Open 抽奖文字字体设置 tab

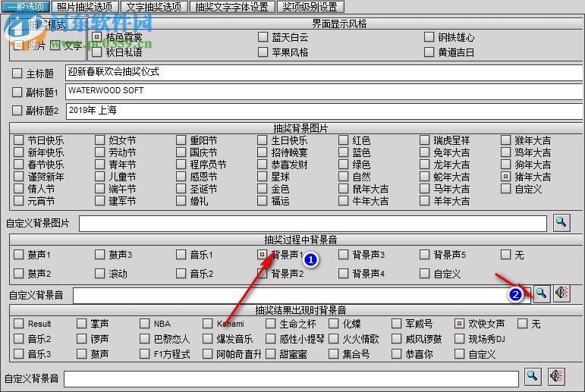[x=231, y=7]
